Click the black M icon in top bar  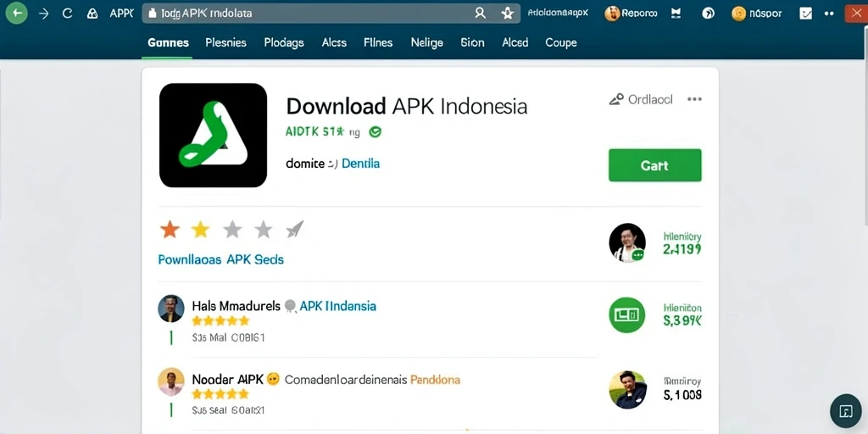pyautogui.click(x=676, y=14)
